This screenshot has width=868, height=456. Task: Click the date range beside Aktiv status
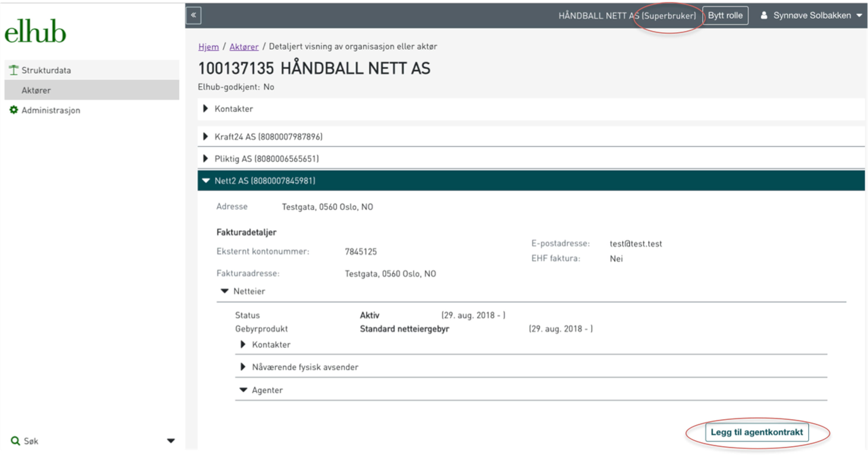(x=473, y=315)
